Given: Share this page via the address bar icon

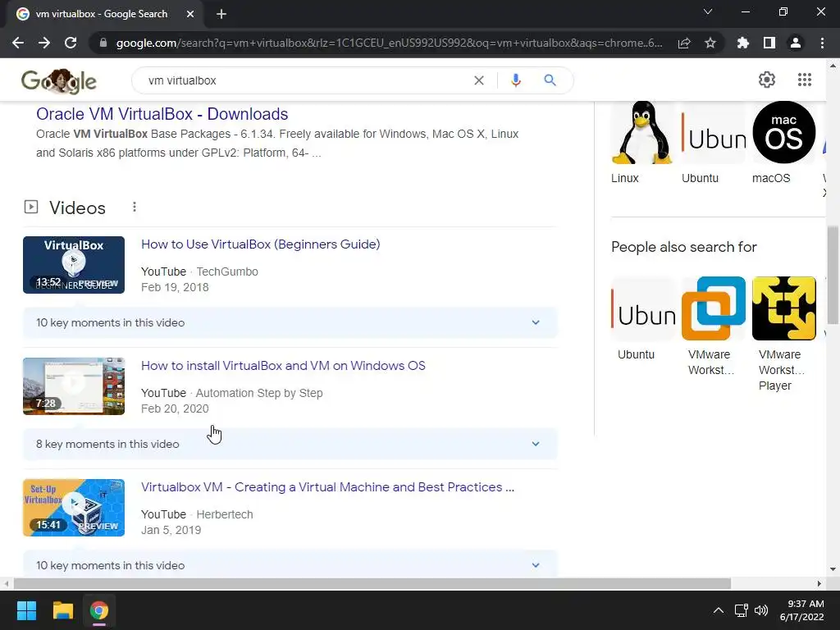Looking at the screenshot, I should coord(684,43).
